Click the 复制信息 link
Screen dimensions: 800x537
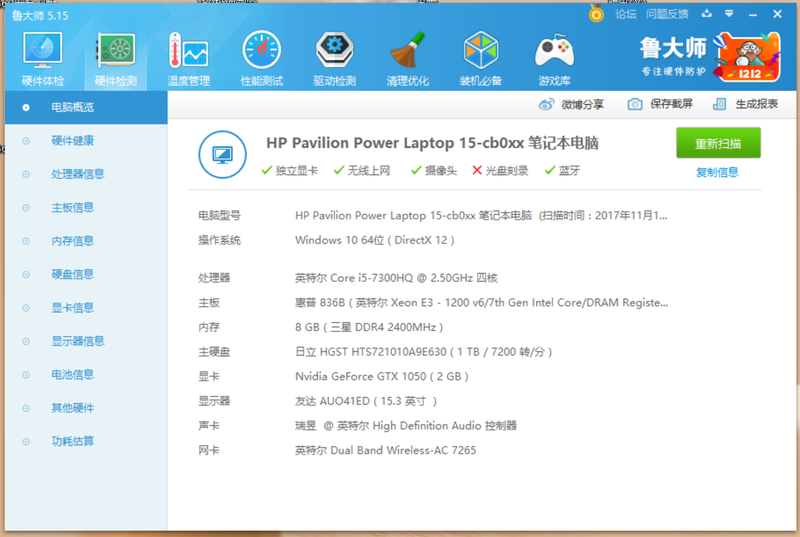(717, 172)
